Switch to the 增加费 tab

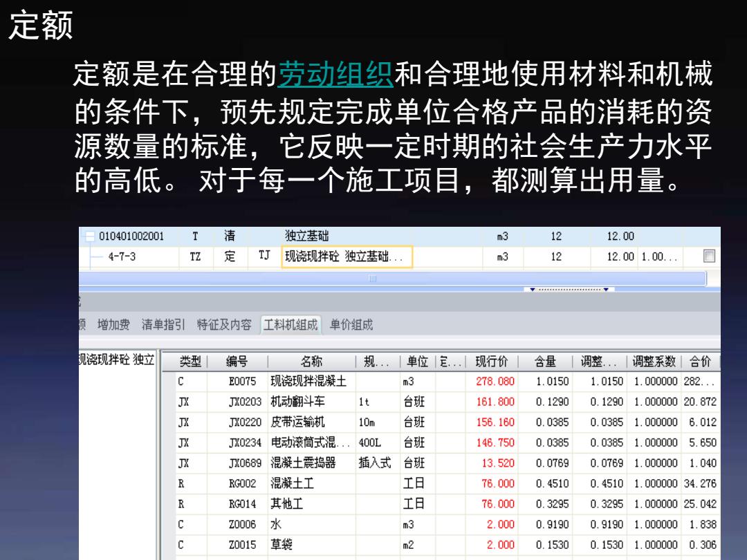[113, 325]
